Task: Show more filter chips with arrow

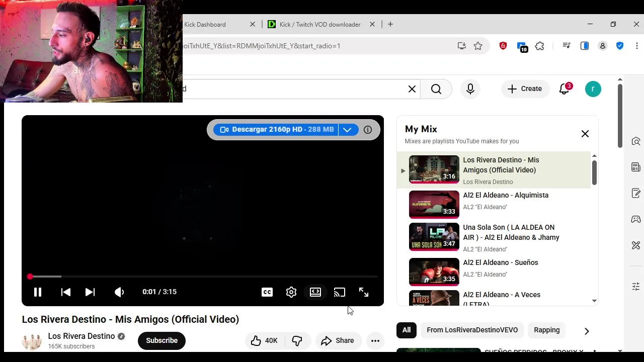Action: point(587,331)
